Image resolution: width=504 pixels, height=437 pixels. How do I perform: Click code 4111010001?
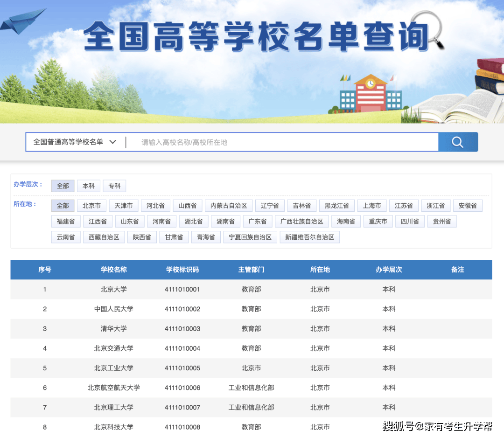[182, 289]
